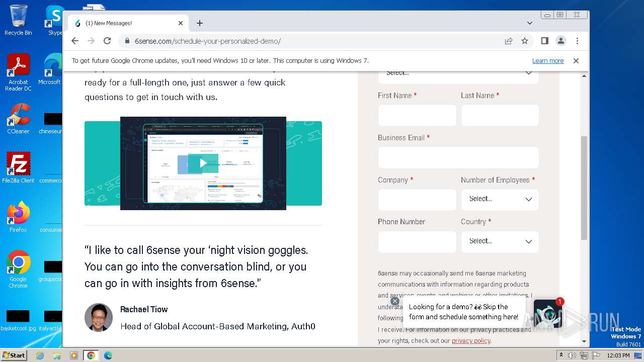Screen dimensions: 644x362
Task: Open FileZilla Client shortcut
Action: [18, 167]
